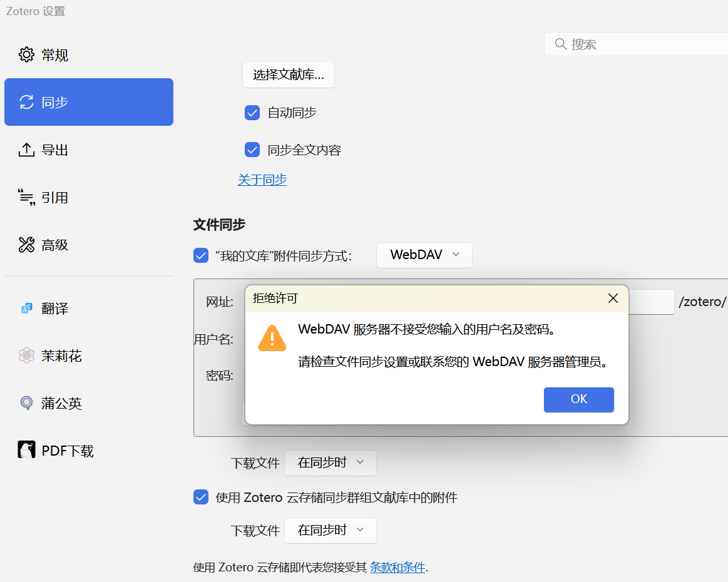Confirm the error dialog with OK
Viewport: 728px width, 582px height.
pos(578,400)
